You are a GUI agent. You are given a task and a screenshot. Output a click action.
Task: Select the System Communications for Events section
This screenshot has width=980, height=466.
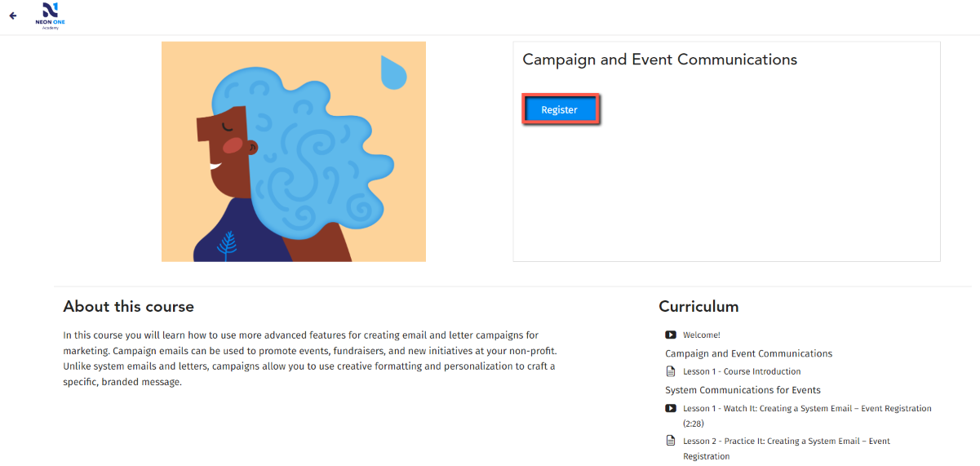tap(743, 390)
